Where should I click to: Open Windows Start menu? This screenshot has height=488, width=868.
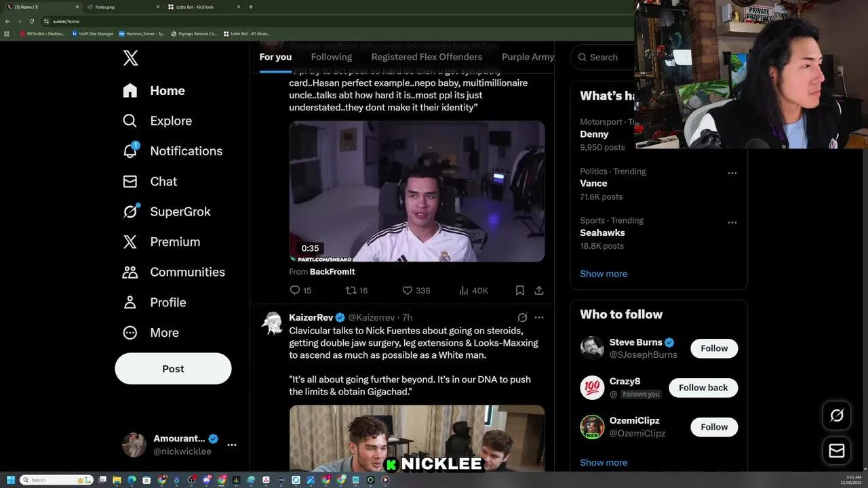point(10,480)
